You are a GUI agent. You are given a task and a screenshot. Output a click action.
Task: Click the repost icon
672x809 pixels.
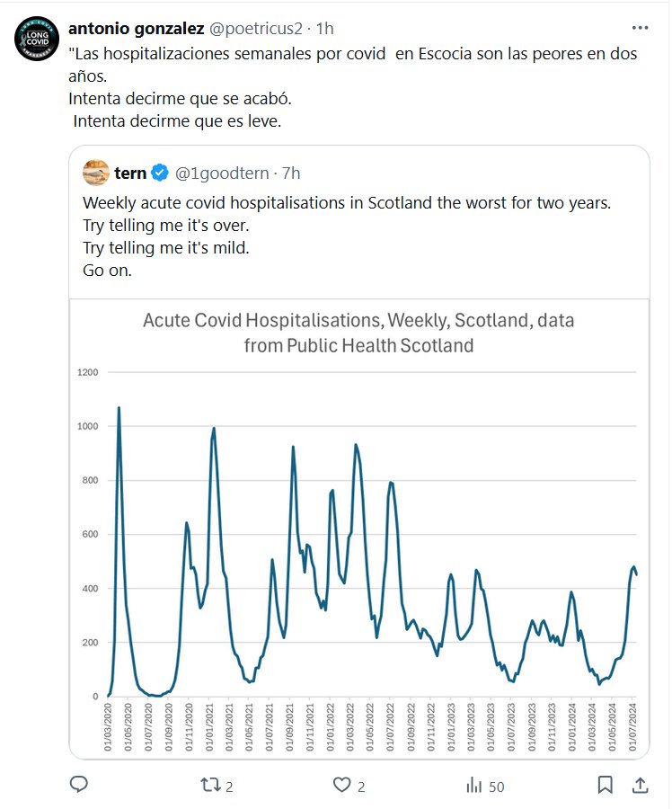(210, 786)
